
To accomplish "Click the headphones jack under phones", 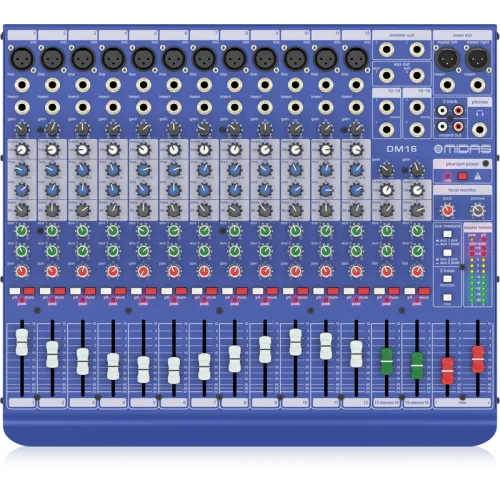I will point(479,129).
